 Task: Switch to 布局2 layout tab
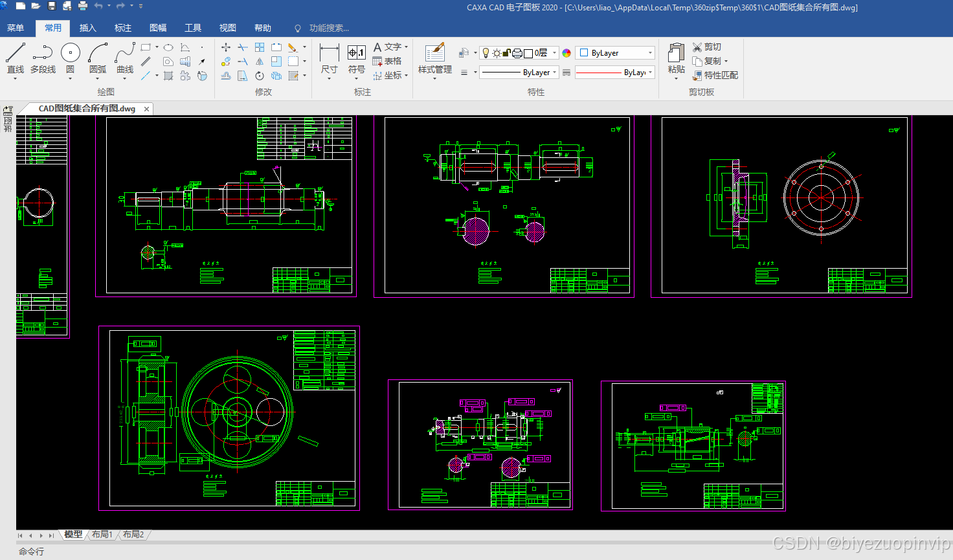pos(133,535)
